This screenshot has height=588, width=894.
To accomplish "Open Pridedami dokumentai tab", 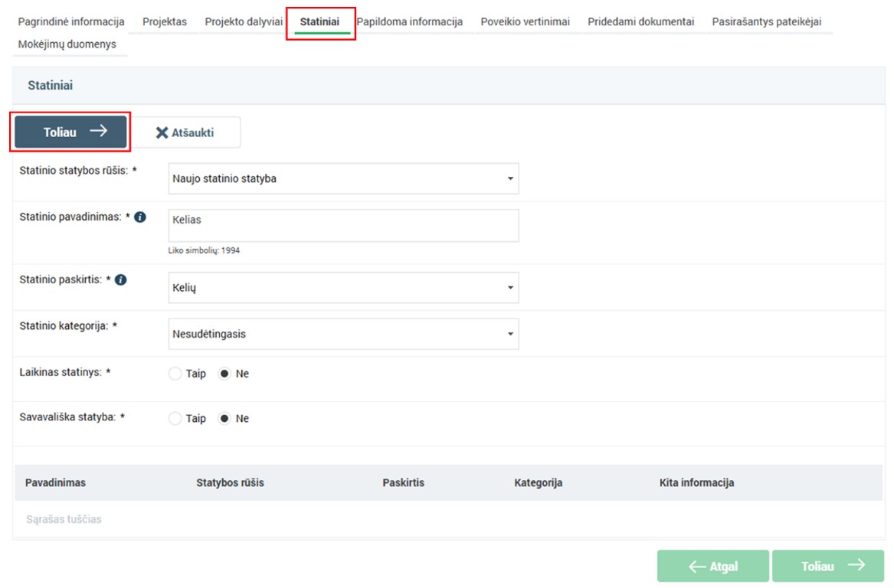I will coord(640,21).
